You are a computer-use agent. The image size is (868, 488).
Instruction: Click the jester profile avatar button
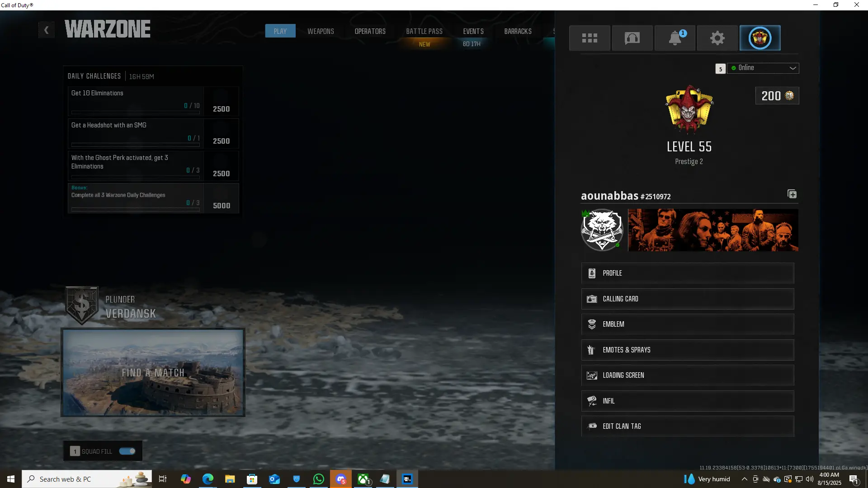point(760,38)
